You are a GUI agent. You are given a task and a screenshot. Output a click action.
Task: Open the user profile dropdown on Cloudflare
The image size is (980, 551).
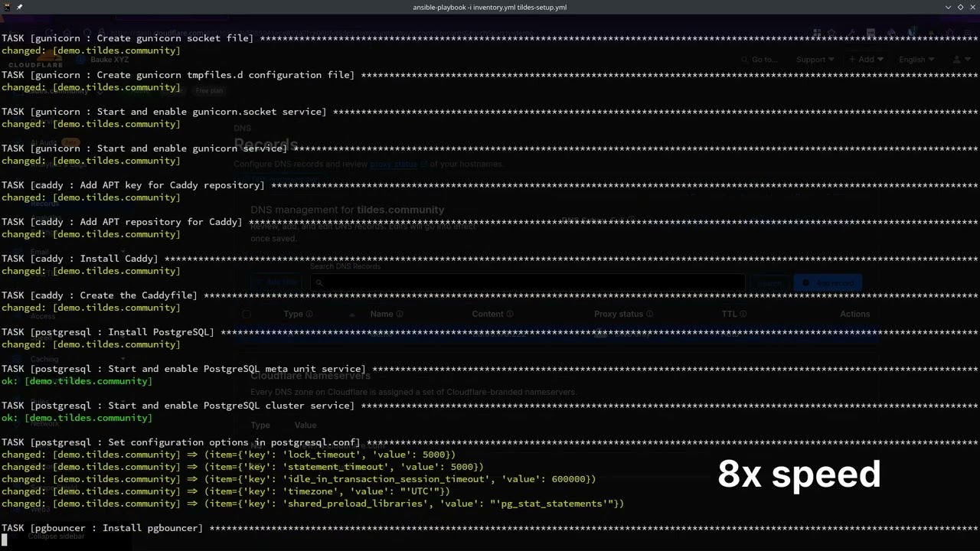coord(961,60)
